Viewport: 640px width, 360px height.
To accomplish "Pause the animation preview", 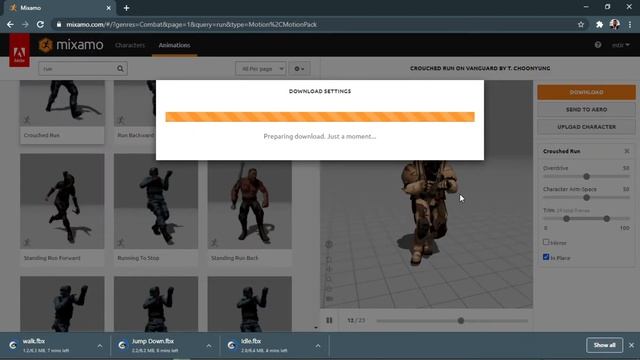I will [x=329, y=320].
